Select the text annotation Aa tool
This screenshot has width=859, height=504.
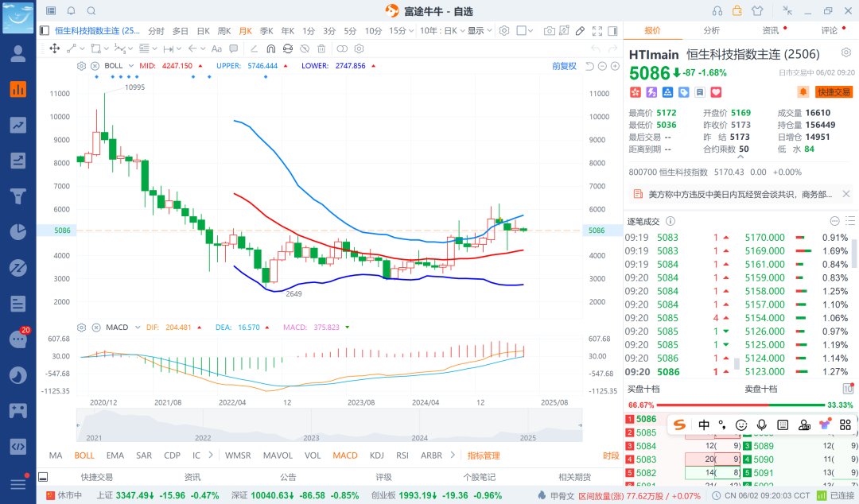coord(216,48)
